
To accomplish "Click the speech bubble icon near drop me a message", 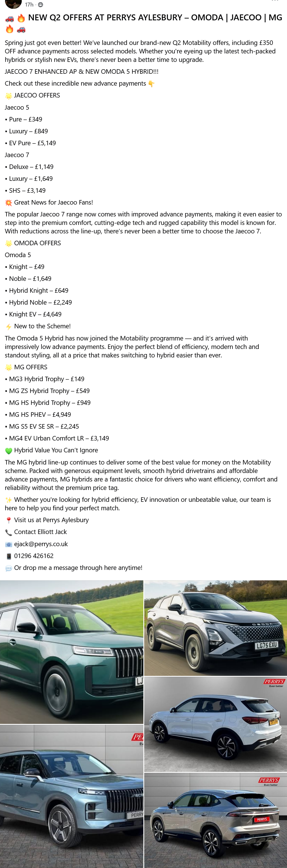I will (8, 568).
